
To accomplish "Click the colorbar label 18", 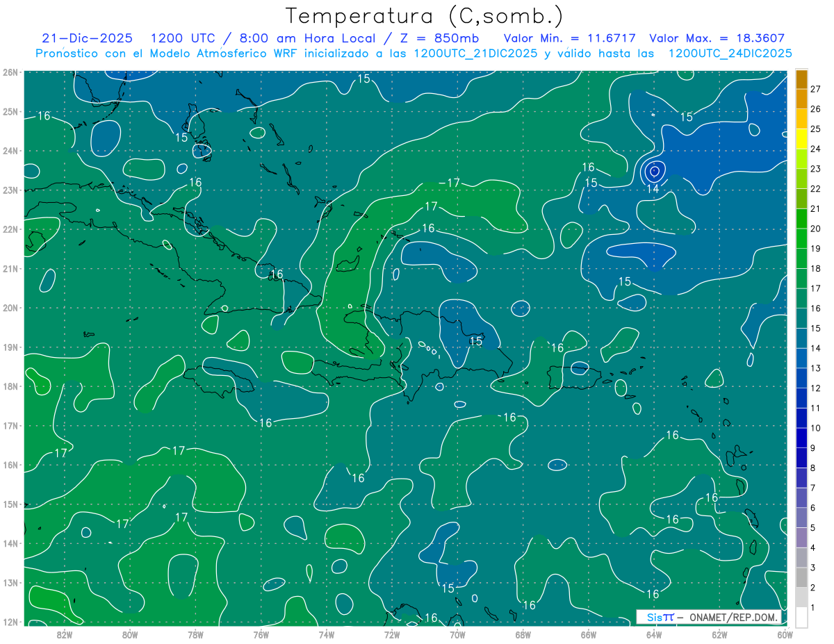I will click(x=815, y=268).
